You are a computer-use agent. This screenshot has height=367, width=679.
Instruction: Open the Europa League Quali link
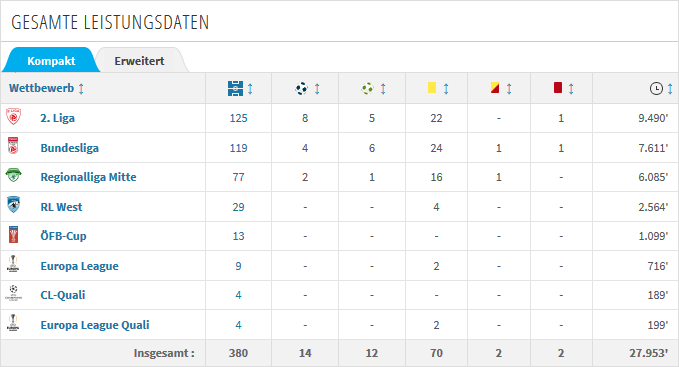(95, 325)
